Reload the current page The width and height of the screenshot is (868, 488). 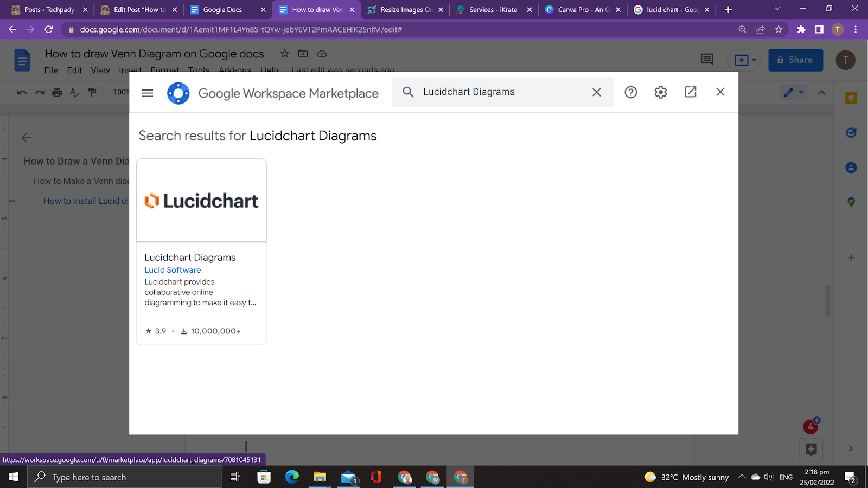coord(49,30)
